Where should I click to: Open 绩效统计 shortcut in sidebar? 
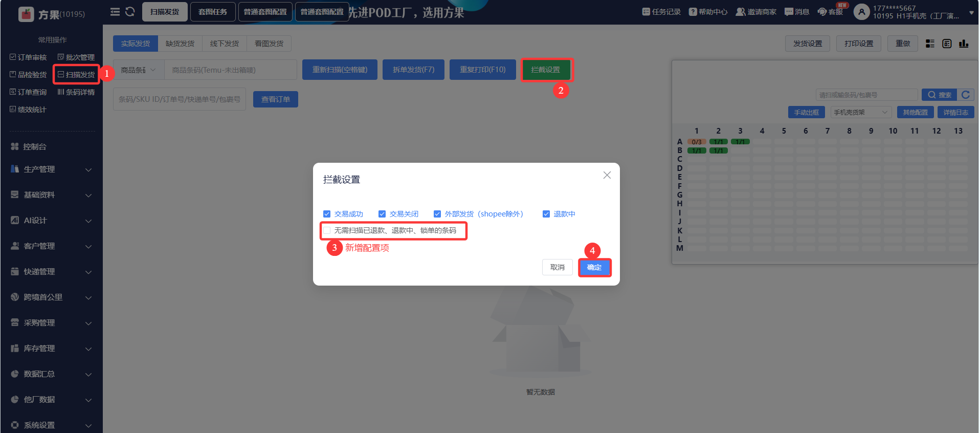tap(28, 110)
